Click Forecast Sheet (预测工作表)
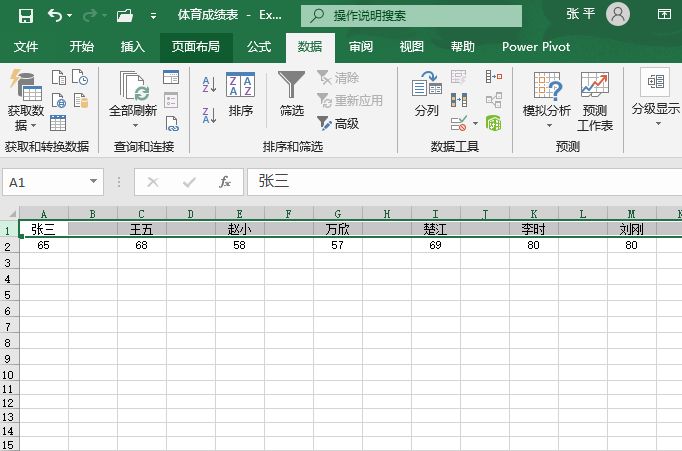The width and height of the screenshot is (682, 451). tap(595, 102)
